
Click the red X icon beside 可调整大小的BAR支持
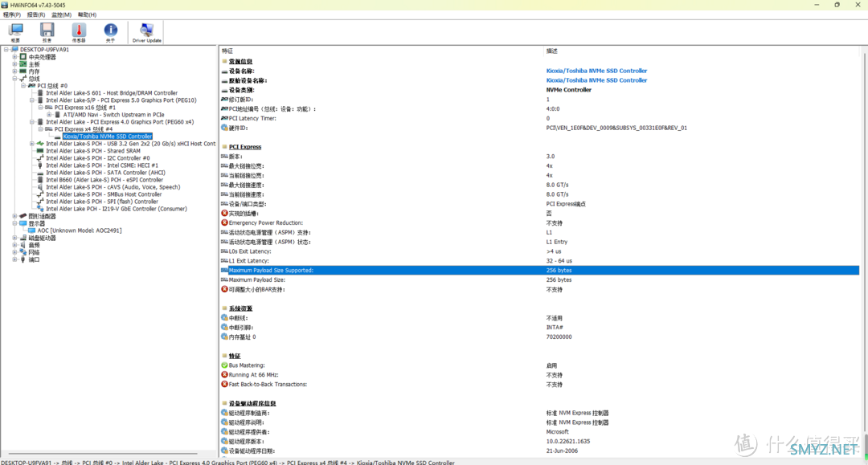click(224, 289)
